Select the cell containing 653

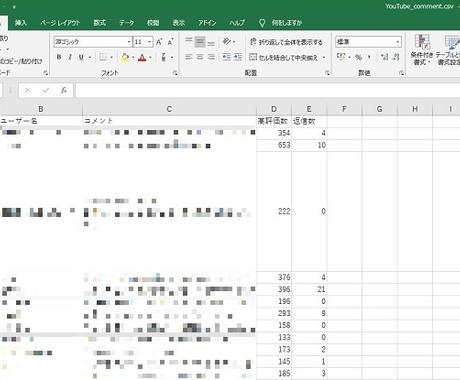click(x=274, y=145)
